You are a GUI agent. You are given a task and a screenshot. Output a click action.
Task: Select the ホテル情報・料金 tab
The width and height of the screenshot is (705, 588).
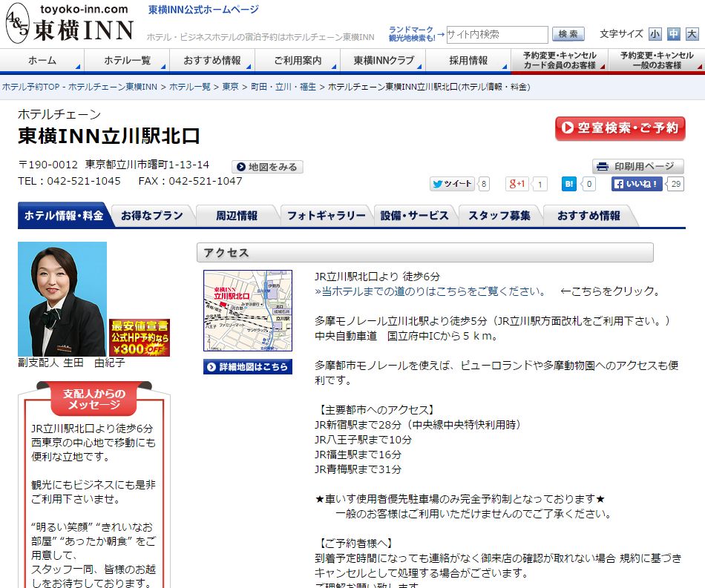click(x=64, y=216)
